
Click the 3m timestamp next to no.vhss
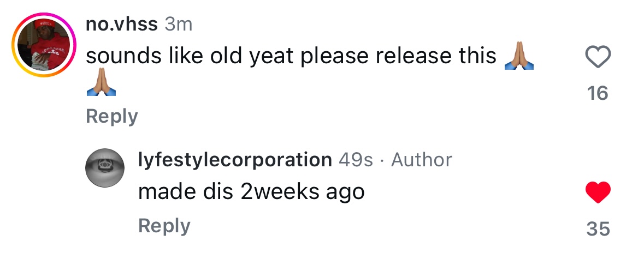click(x=178, y=25)
